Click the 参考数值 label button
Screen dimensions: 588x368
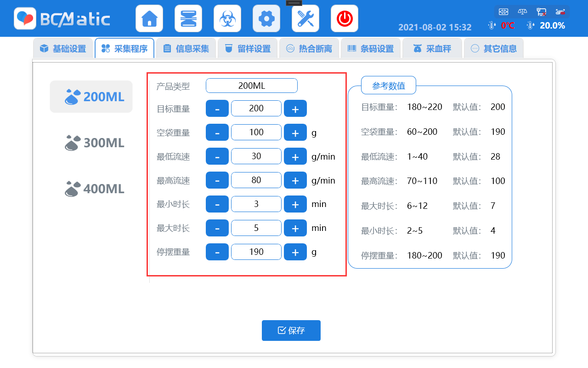click(x=388, y=85)
